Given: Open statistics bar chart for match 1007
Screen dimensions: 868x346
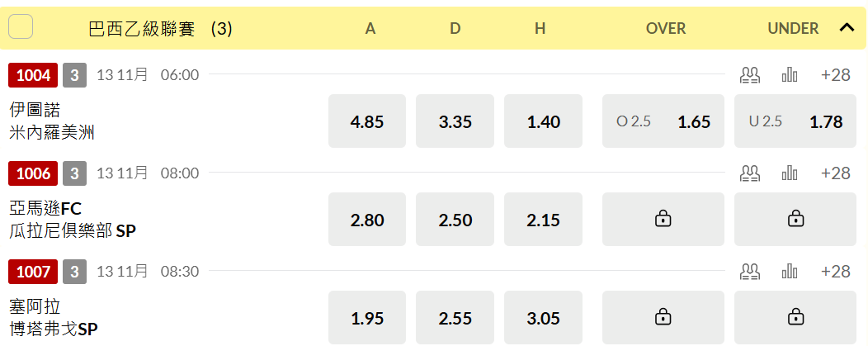Looking at the screenshot, I should [790, 271].
